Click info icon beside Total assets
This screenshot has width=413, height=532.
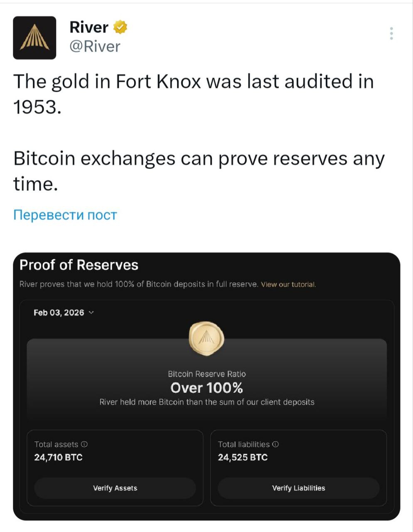(84, 444)
